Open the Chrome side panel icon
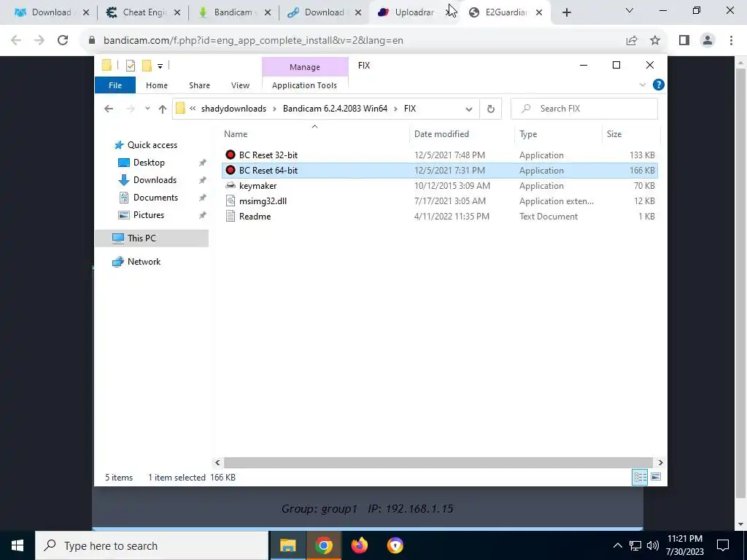The width and height of the screenshot is (747, 560). [684, 41]
